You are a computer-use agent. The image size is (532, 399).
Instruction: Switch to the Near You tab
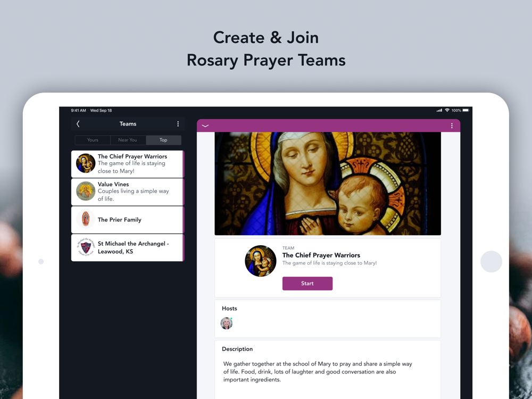pyautogui.click(x=128, y=140)
